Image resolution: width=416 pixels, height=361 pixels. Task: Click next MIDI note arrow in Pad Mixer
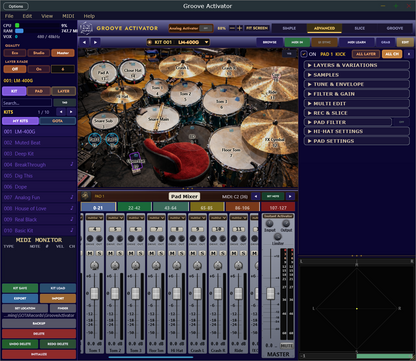[290, 196]
